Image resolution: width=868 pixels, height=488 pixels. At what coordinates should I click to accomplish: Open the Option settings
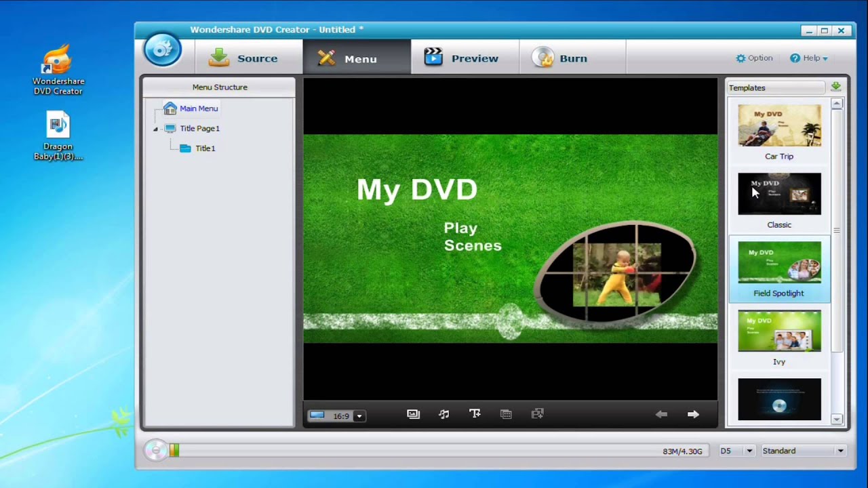(x=754, y=58)
